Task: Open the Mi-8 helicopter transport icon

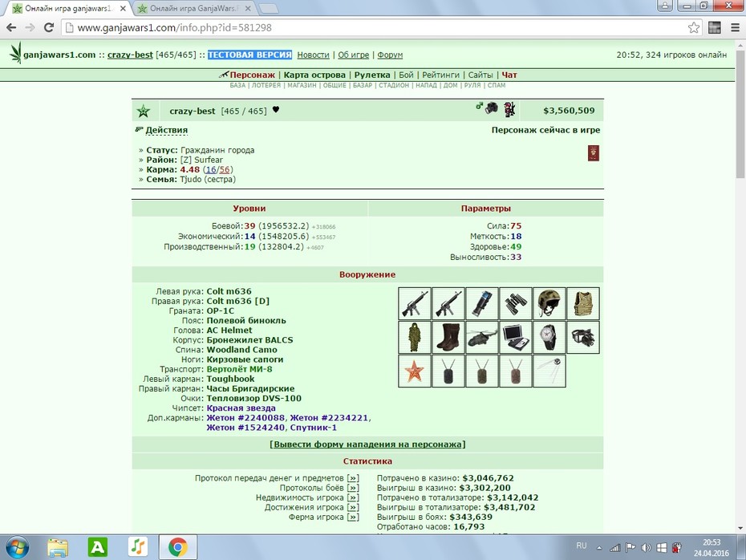Action: [x=482, y=337]
